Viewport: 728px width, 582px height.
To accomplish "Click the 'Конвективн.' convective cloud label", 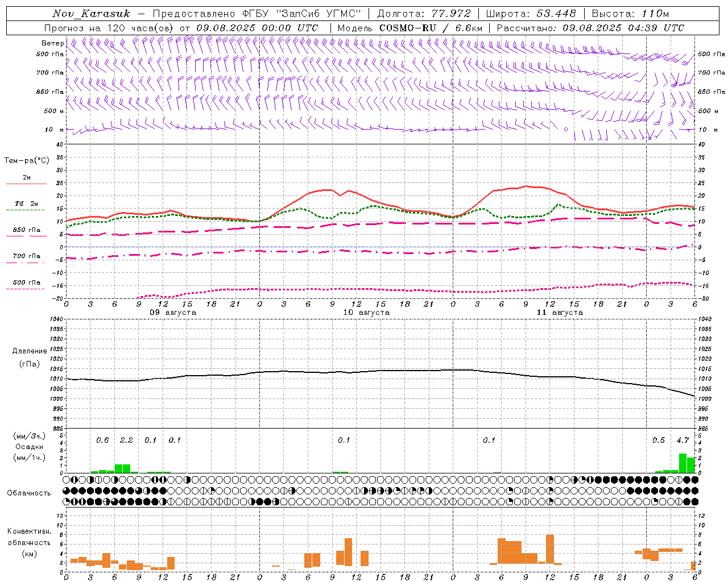I will pyautogui.click(x=29, y=531).
